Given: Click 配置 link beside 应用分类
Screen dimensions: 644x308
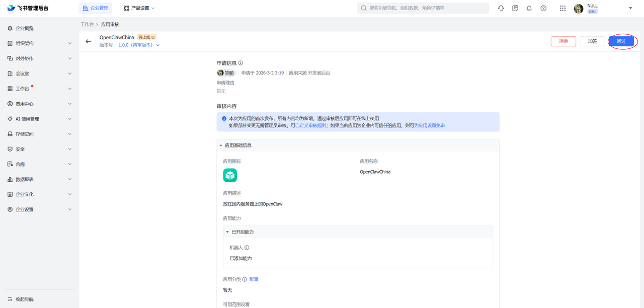Looking at the screenshot, I should (x=254, y=279).
